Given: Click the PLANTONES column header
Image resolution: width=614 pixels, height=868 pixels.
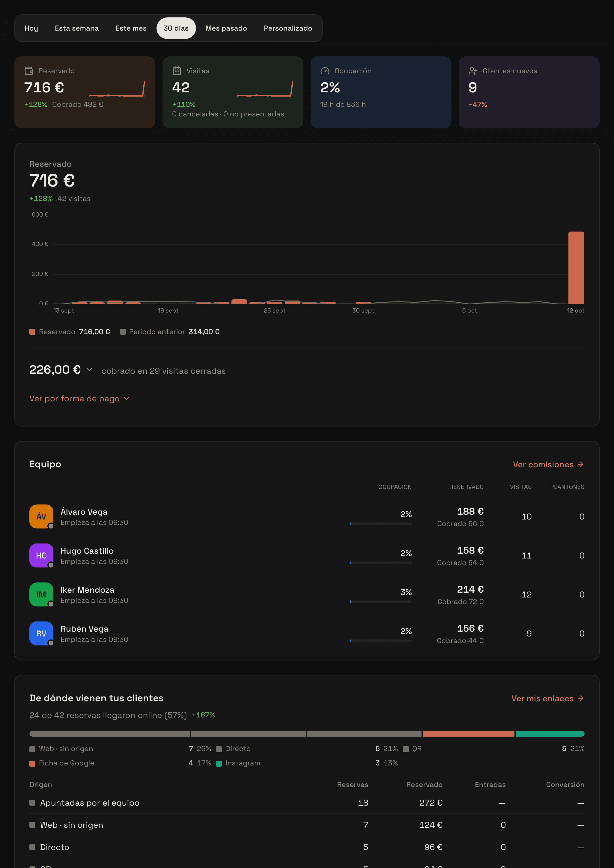Looking at the screenshot, I should [x=567, y=487].
